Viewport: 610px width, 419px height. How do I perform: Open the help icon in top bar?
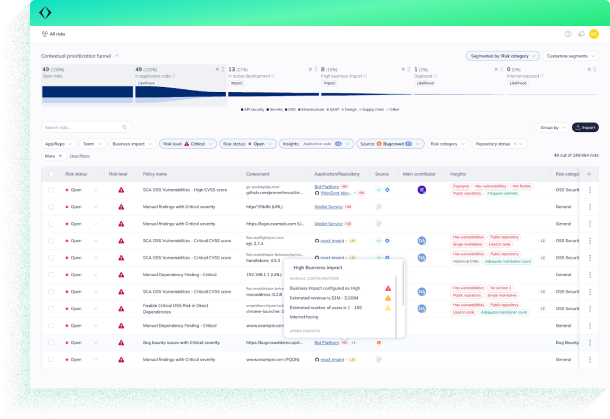coord(568,34)
